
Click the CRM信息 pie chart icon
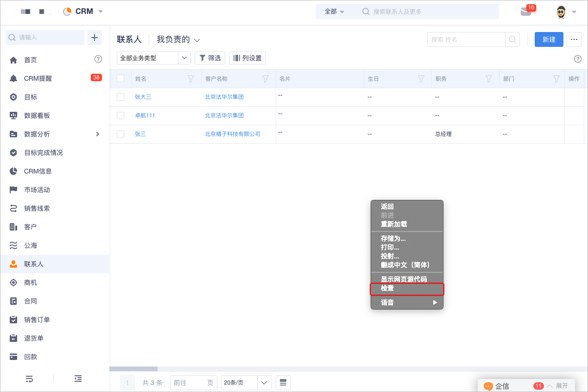pyautogui.click(x=13, y=171)
